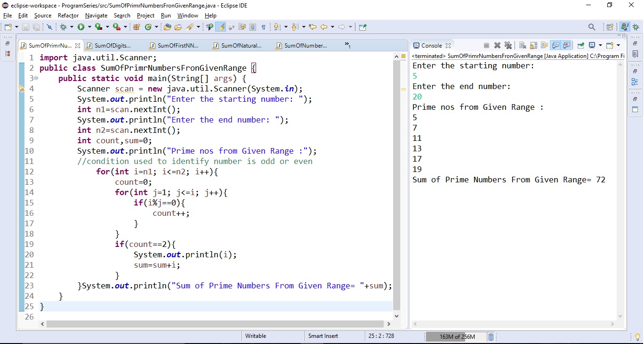
Task: Clear the Console output
Action: [x=522, y=45]
